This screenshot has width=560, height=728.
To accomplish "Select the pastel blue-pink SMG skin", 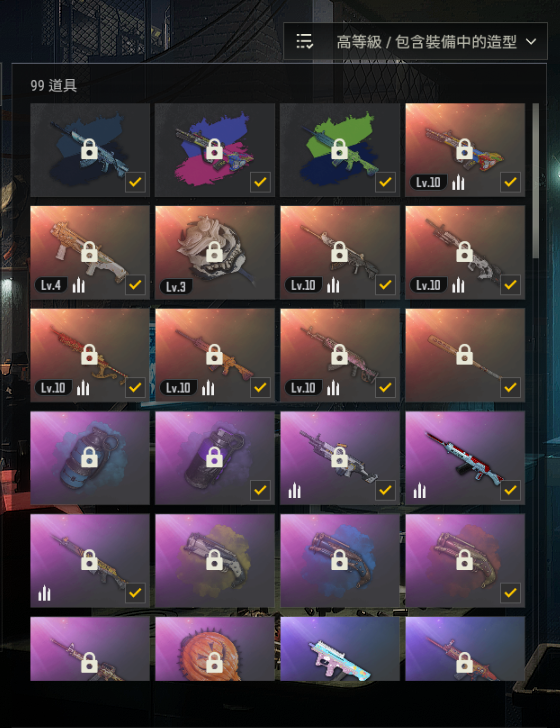I will click(x=340, y=649).
